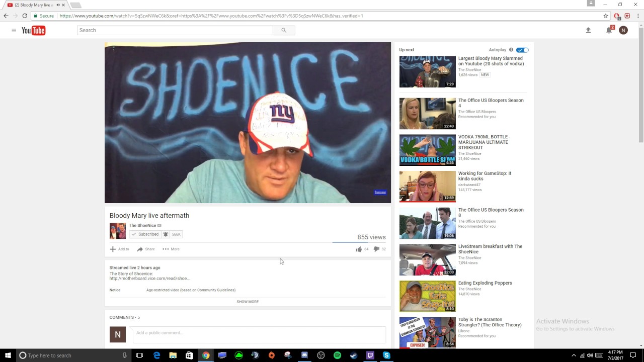Click the Chrome profile person icon

click(x=591, y=3)
